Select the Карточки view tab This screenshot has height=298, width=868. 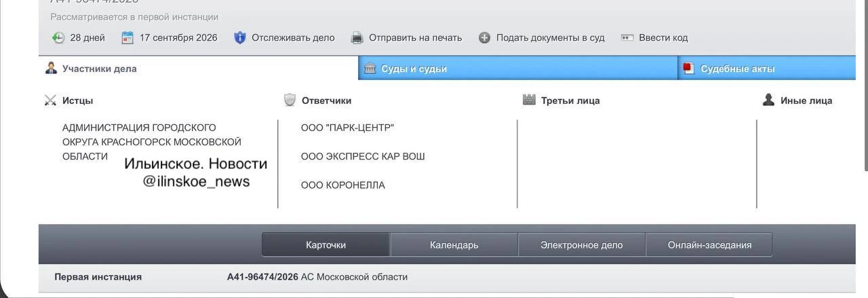tap(326, 245)
